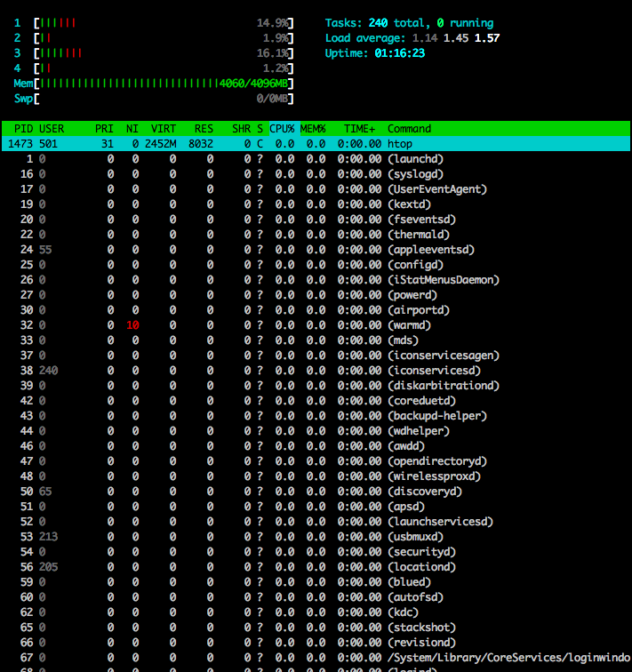Click the Tasks: 240 total text
The width and height of the screenshot is (632, 672).
click(x=377, y=23)
